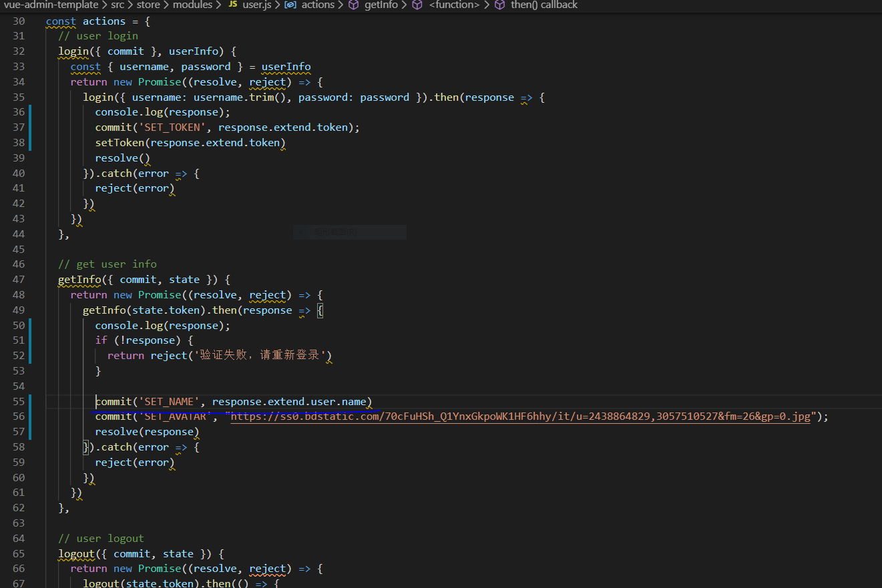The image size is (882, 588).
Task: Click the bracket symbol icon before actions breadcrumb
Action: [x=290, y=5]
